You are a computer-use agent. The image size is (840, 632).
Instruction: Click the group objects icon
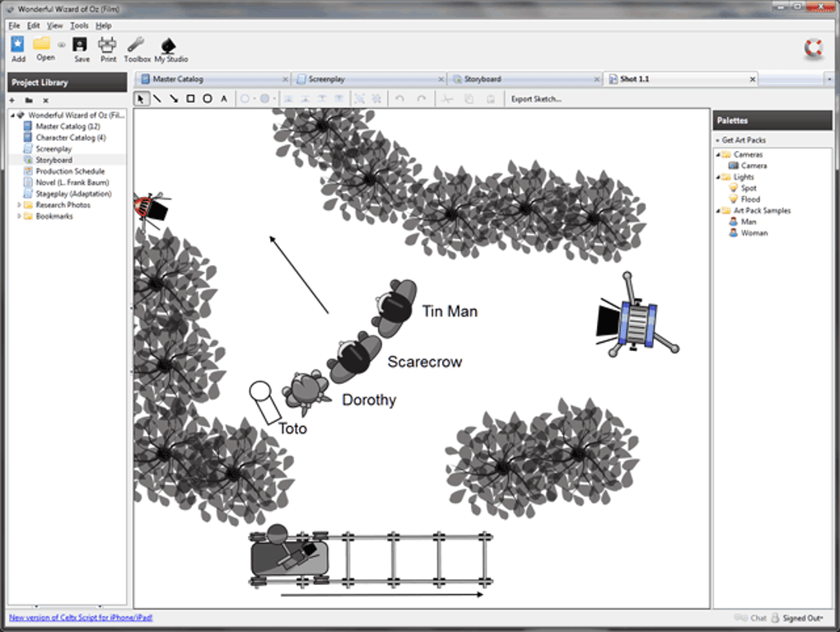coord(360,99)
